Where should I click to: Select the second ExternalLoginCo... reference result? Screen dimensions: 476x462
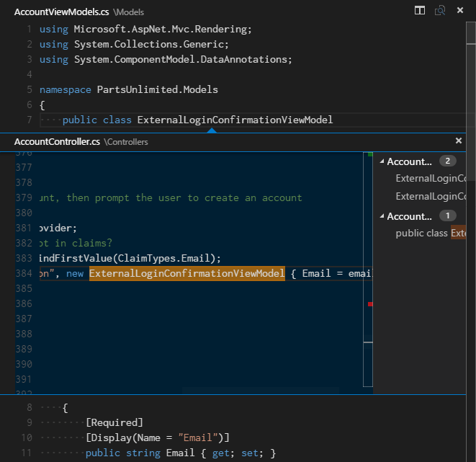[431, 196]
